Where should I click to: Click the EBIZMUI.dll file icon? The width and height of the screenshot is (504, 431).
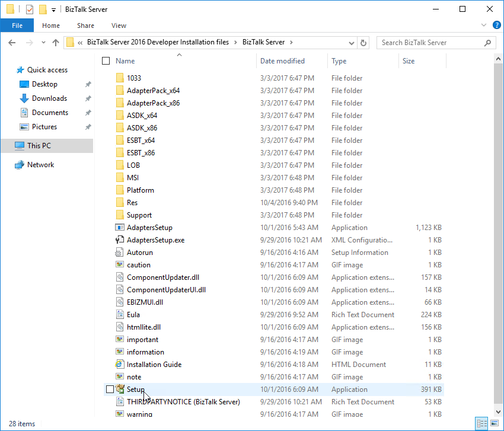click(x=120, y=302)
